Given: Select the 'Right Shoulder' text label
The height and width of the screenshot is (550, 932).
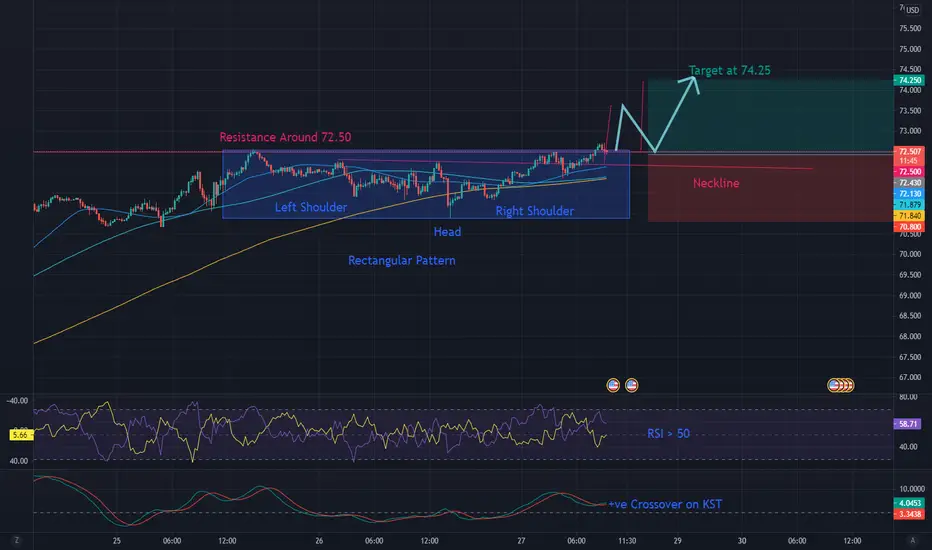Looking at the screenshot, I should point(535,211).
